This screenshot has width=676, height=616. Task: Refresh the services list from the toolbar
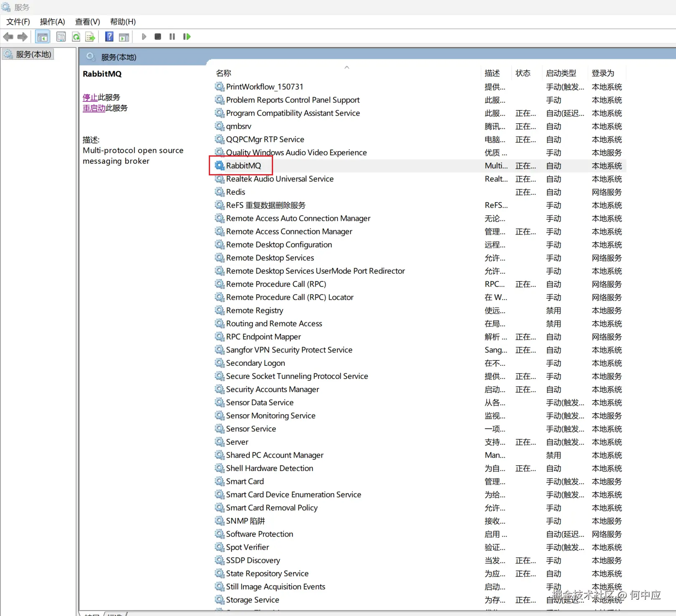[x=76, y=37]
